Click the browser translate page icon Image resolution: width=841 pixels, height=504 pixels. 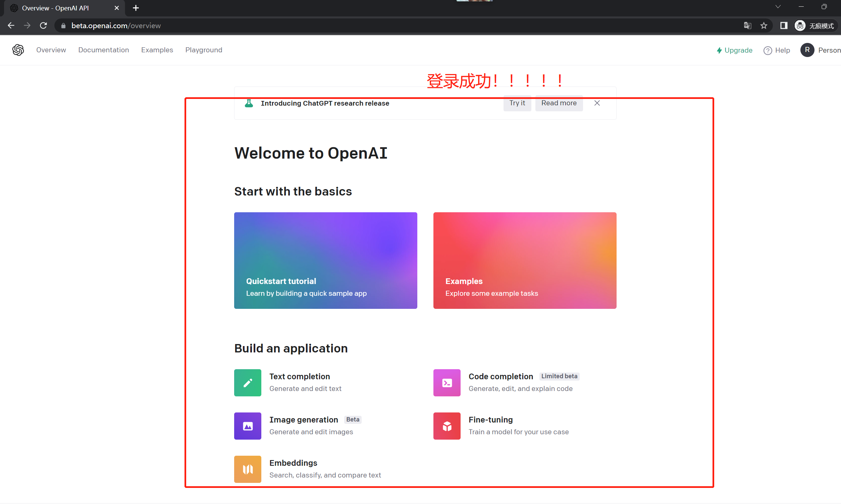747,25
